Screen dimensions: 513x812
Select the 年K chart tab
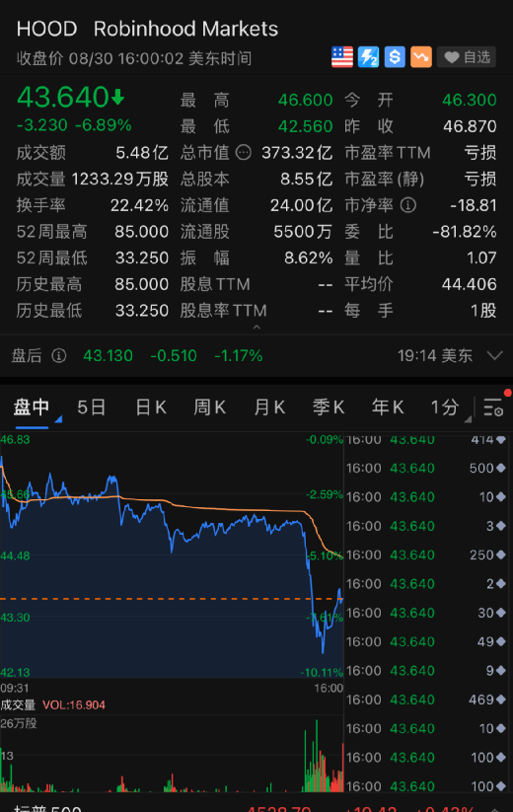pos(388,407)
